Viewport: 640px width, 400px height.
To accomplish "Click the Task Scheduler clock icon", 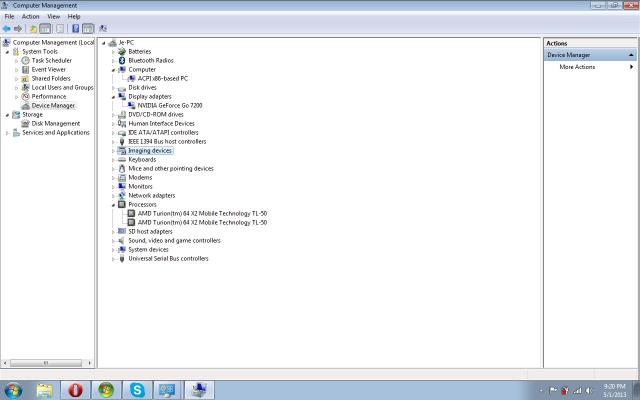I will click(25, 60).
